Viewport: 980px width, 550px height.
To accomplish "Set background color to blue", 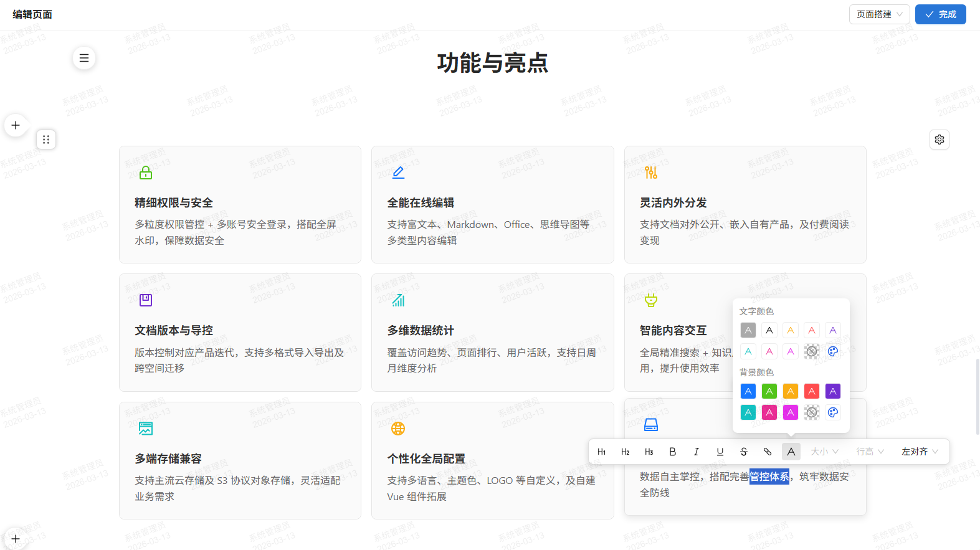I will pos(748,391).
